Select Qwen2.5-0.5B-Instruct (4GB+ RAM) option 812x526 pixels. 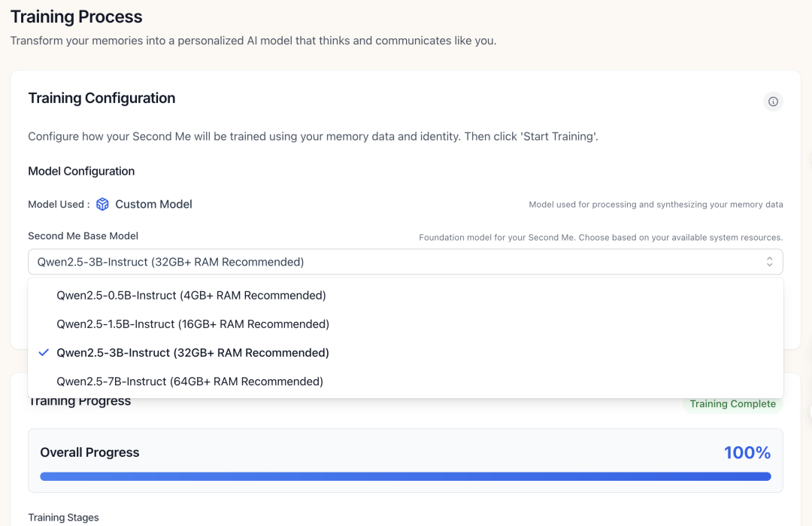point(405,296)
